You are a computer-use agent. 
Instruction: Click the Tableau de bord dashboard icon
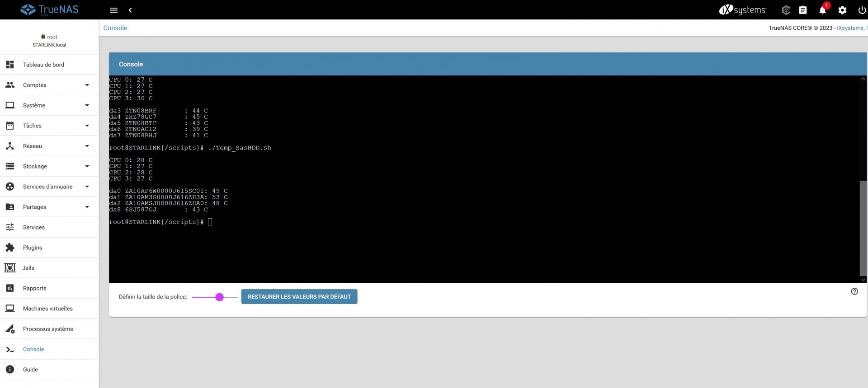10,65
